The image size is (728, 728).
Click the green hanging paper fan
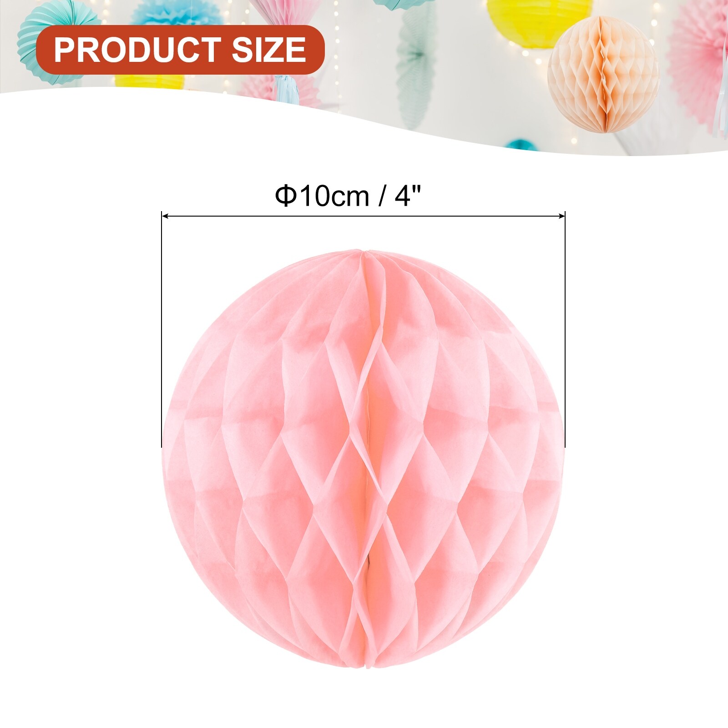click(416, 64)
